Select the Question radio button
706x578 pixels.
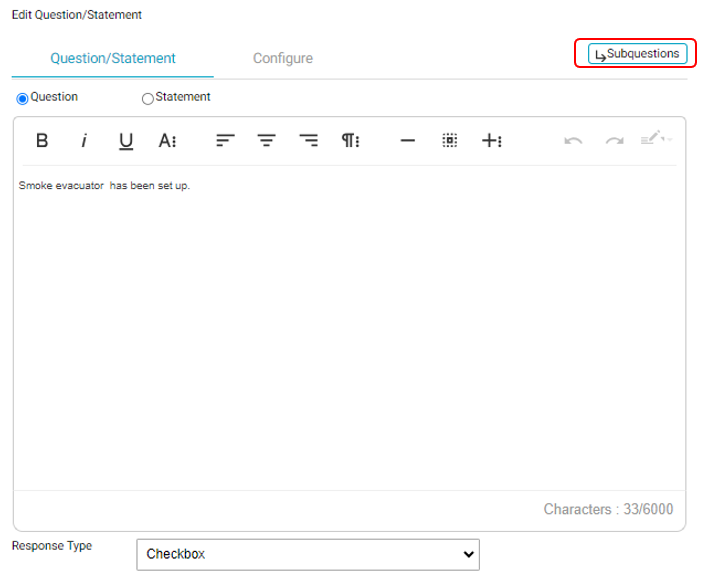point(23,98)
